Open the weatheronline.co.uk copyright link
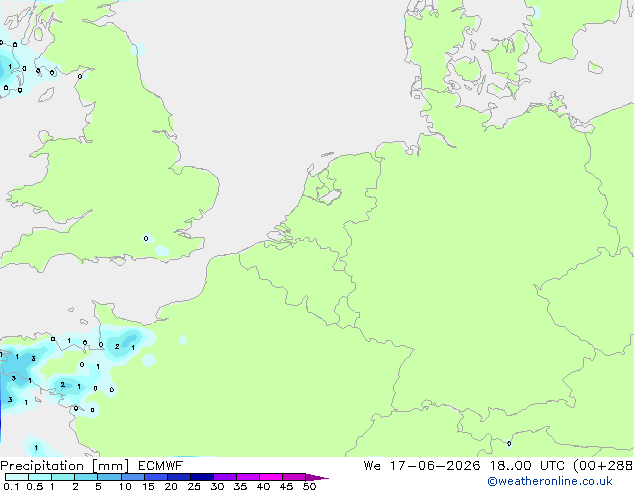This screenshot has height=490, width=634. [550, 481]
